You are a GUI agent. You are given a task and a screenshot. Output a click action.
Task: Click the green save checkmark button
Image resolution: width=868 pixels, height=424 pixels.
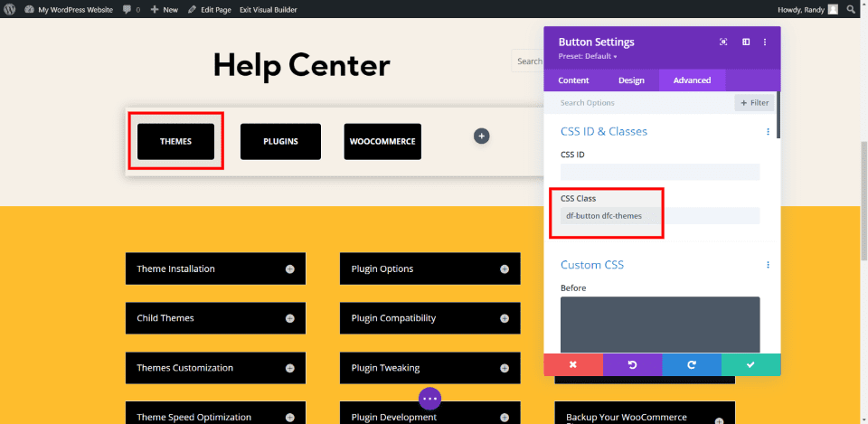pos(750,364)
